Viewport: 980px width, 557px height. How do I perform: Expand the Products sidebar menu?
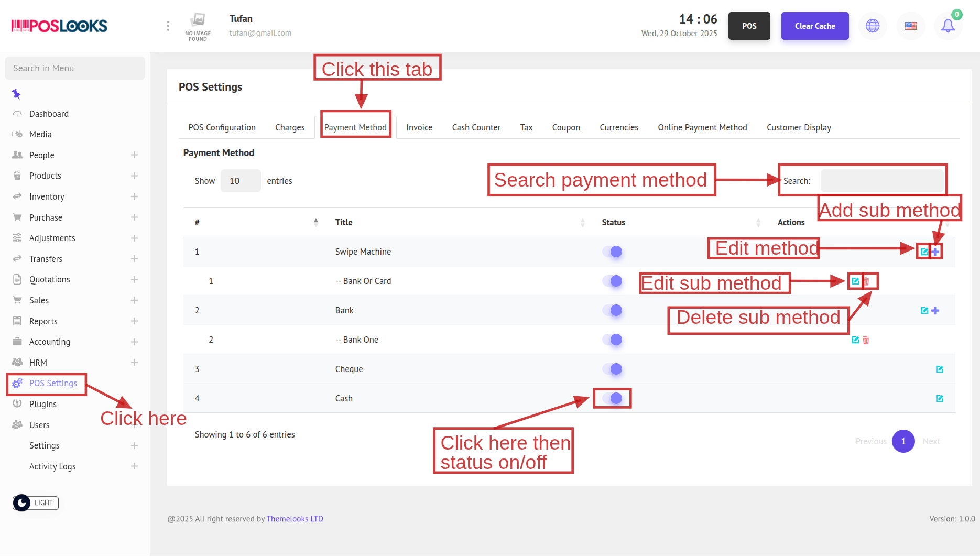(134, 176)
